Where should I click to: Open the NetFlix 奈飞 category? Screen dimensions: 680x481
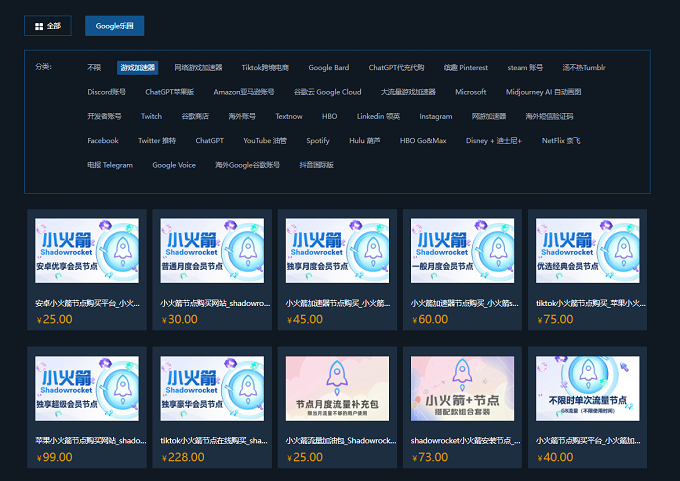point(561,141)
